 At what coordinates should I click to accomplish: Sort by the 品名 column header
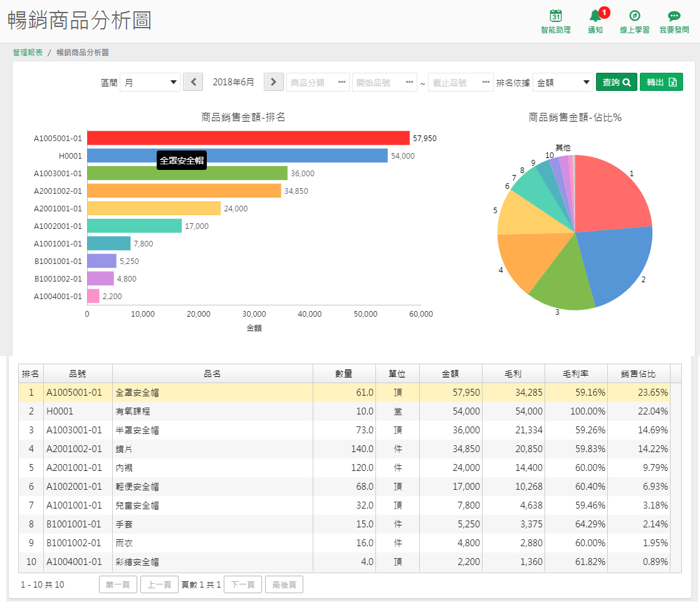click(212, 373)
